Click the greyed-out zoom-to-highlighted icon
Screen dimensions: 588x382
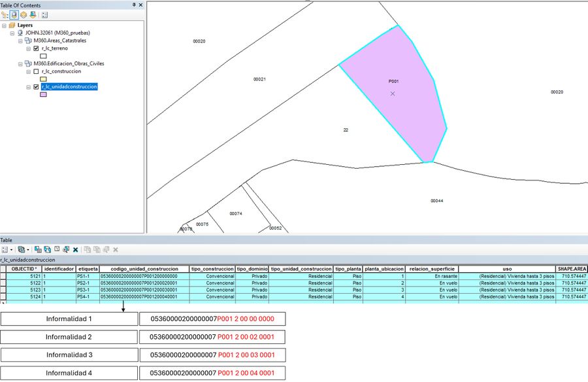(106, 249)
